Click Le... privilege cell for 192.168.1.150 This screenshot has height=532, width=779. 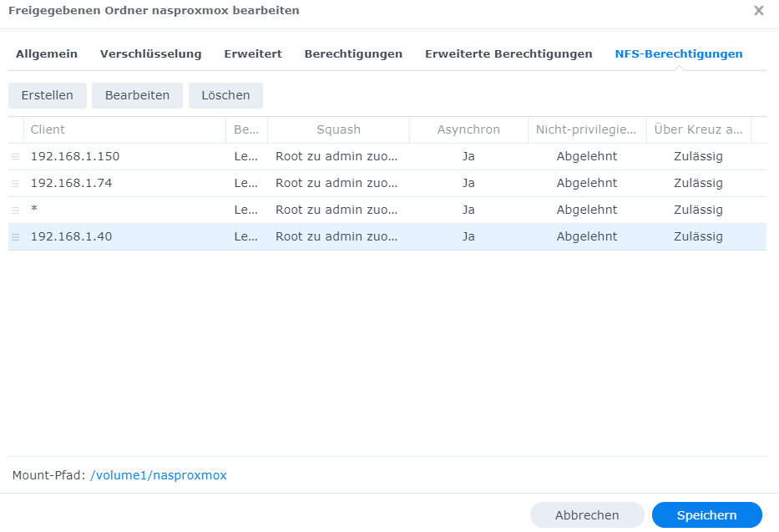click(246, 156)
